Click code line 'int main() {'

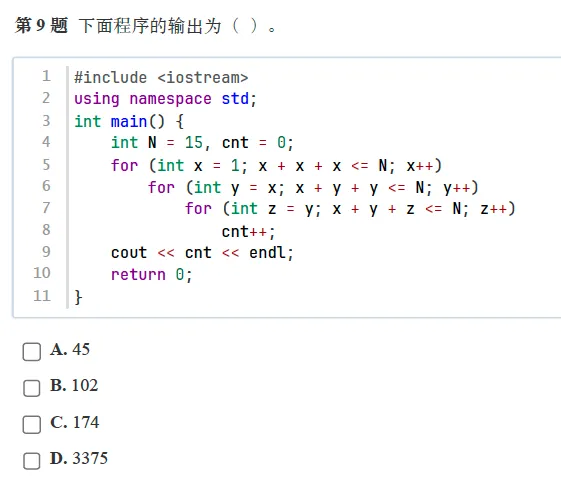129,122
